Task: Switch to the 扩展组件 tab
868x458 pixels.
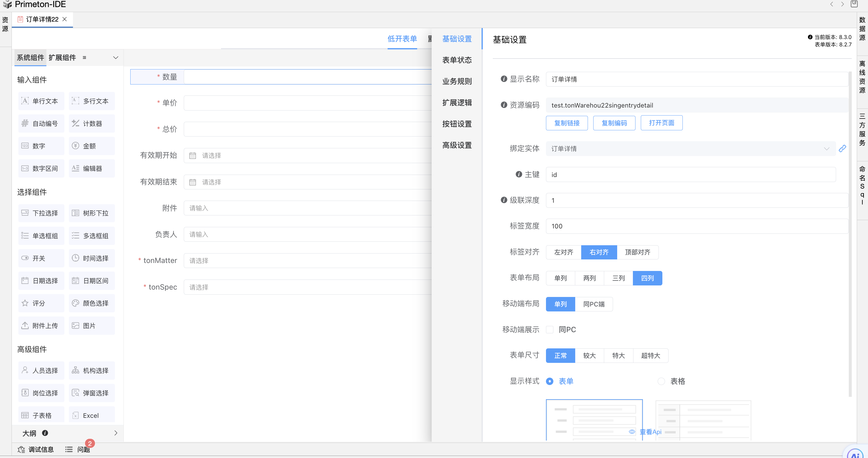Action: [x=62, y=58]
